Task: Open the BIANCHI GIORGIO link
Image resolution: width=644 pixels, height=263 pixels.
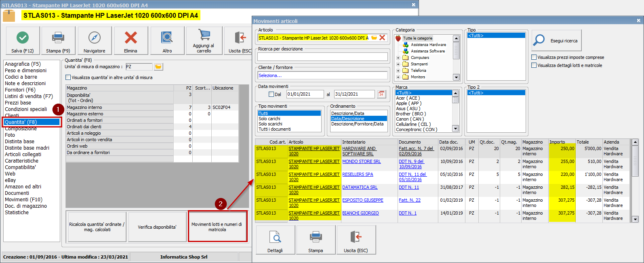Action: coord(360,213)
